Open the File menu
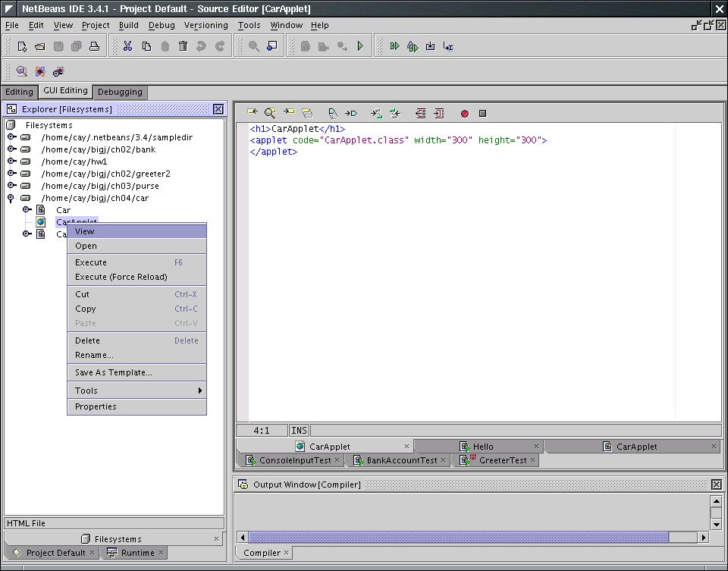 coord(11,25)
